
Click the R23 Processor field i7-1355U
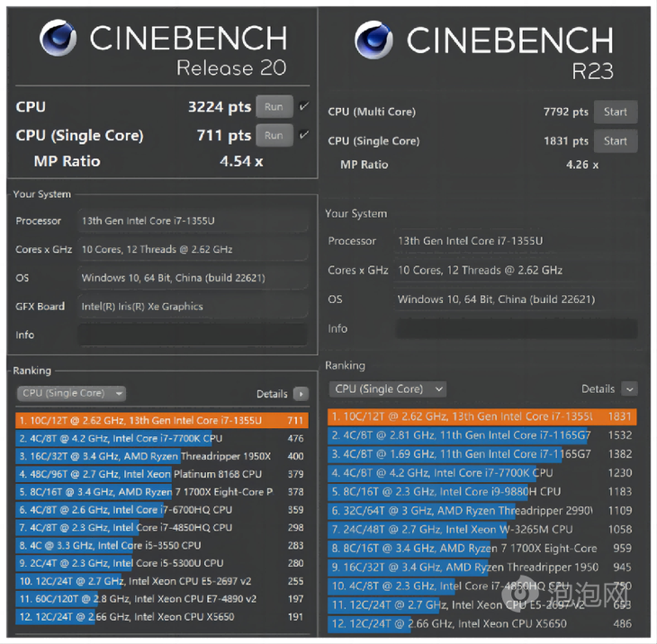517,241
